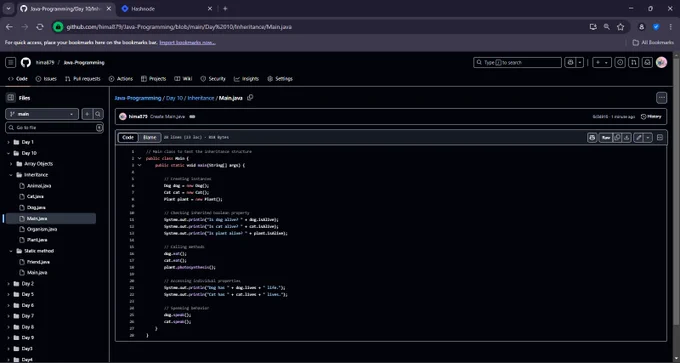Bookmark this page with the star icon

[x=620, y=27]
